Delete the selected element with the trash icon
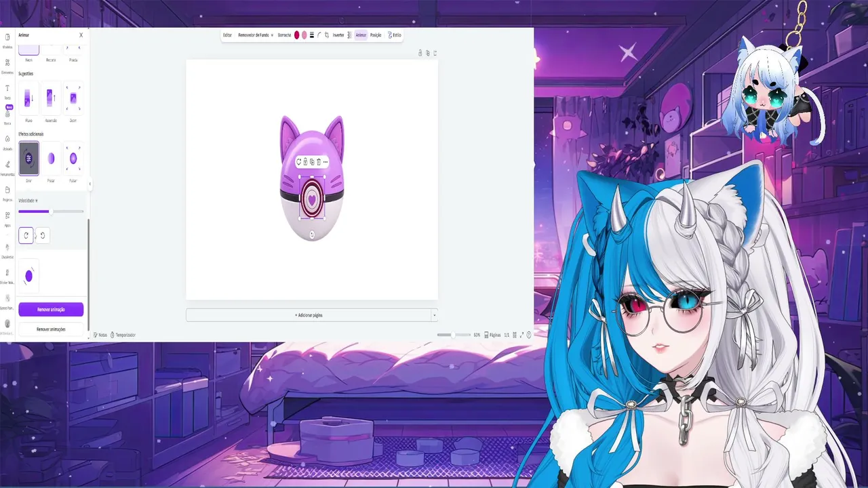 coord(319,162)
